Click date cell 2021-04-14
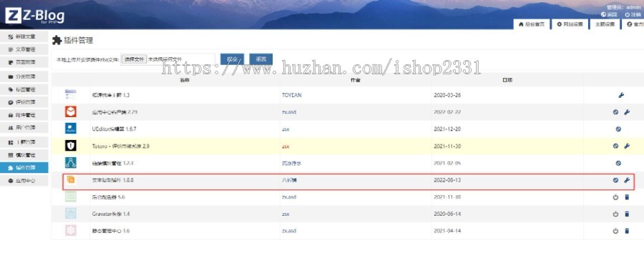 point(447,231)
